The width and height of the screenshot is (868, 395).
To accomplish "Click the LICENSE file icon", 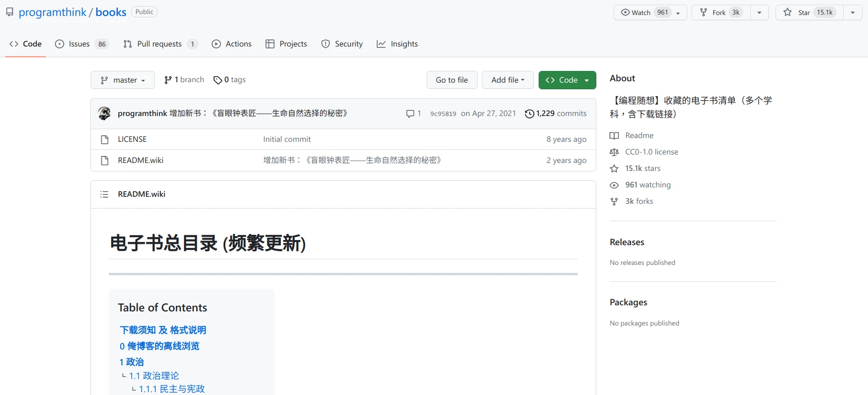I will [105, 139].
